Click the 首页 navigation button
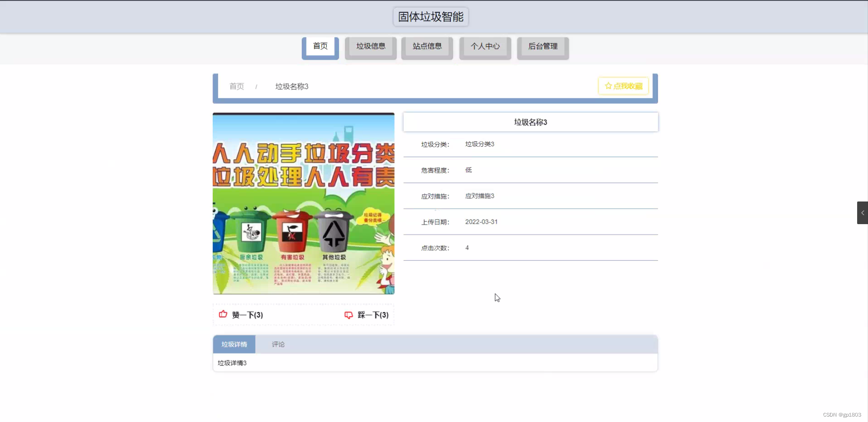This screenshot has height=422, width=868. tap(320, 46)
